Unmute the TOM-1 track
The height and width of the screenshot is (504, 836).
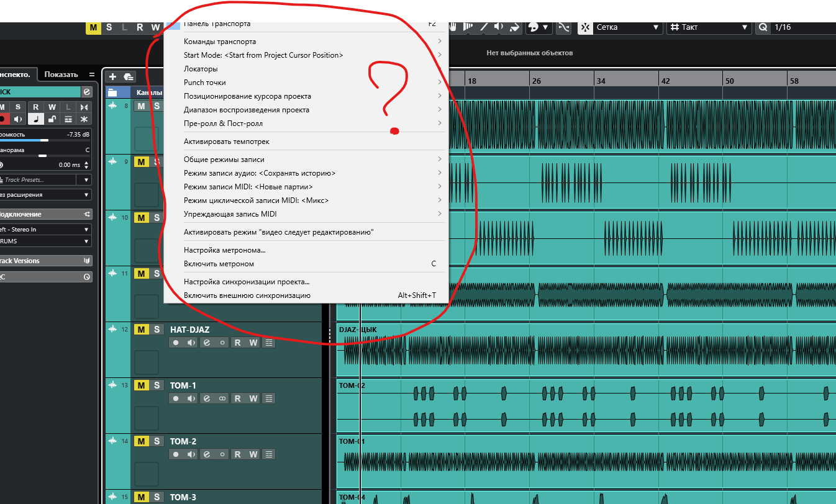coord(142,385)
